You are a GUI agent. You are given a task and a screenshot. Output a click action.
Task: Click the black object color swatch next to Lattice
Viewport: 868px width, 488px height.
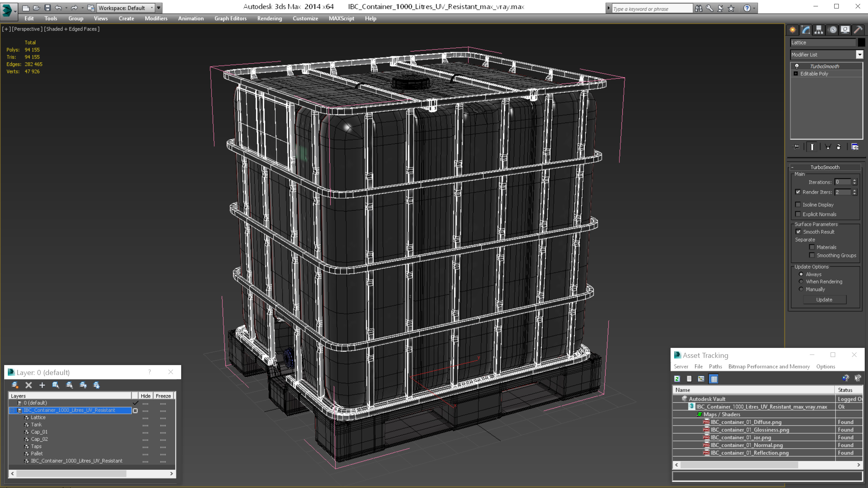(x=861, y=42)
